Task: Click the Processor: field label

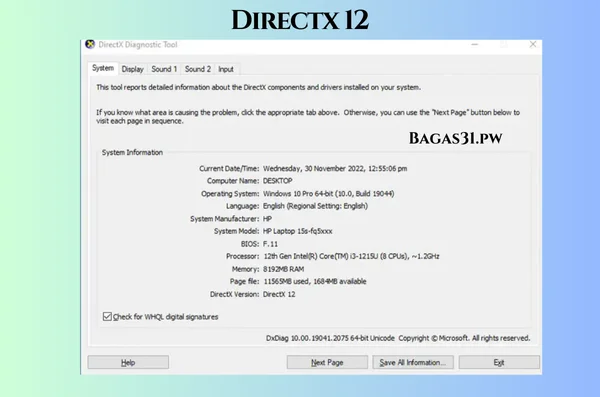Action: tap(243, 256)
